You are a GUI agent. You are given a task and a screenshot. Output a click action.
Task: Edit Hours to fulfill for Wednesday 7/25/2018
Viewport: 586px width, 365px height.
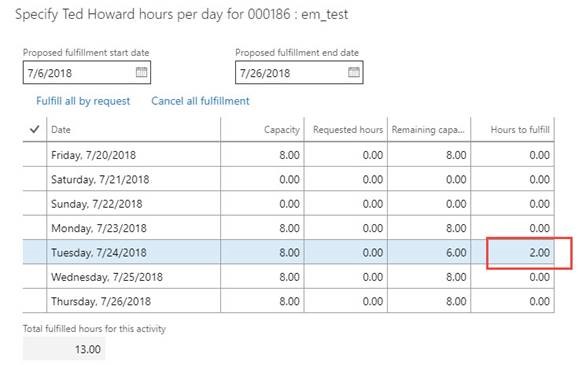[x=512, y=277]
